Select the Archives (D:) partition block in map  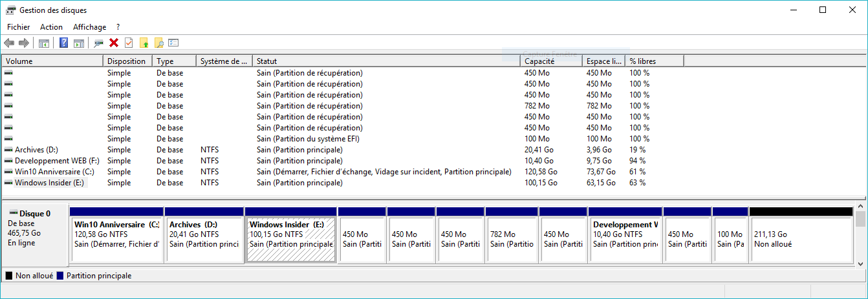[204, 234]
